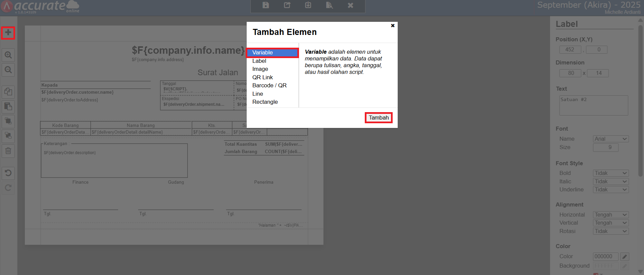This screenshot has height=275, width=644.
Task: Open the Horizontal alignment dropdown
Action: [x=610, y=215]
